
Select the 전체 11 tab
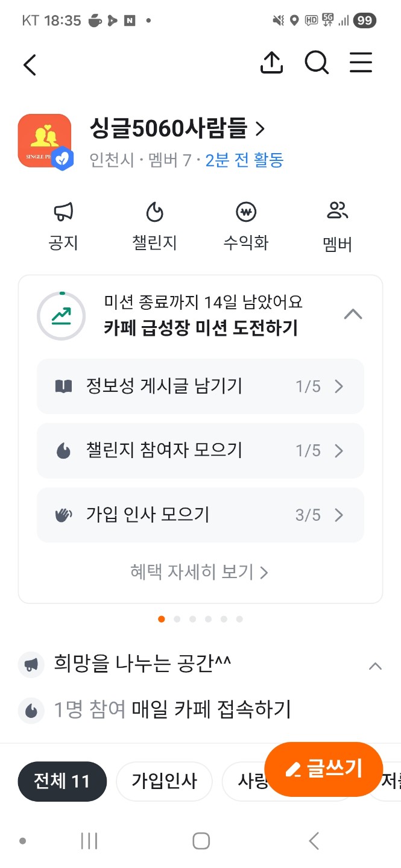62,781
